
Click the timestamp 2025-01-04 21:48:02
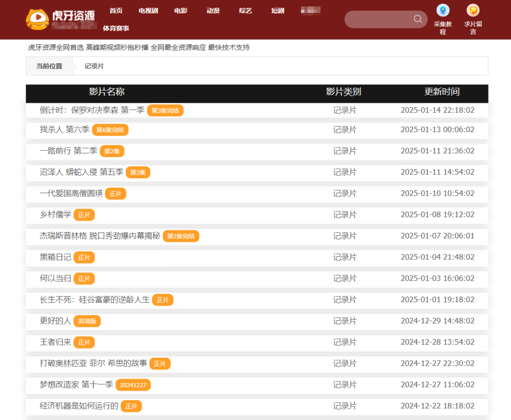pos(438,257)
